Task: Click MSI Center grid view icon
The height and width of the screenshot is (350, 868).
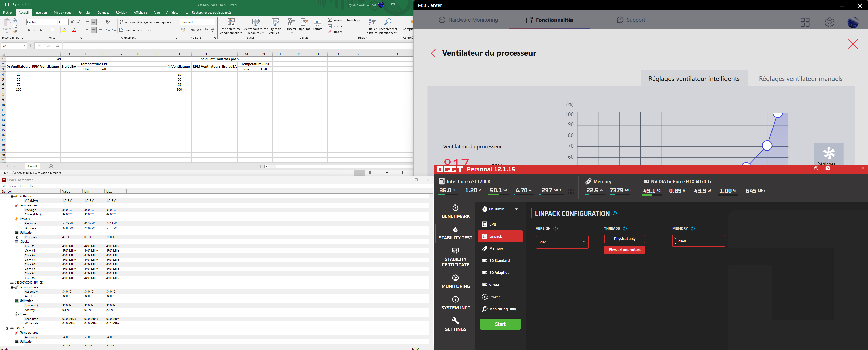Action: click(x=805, y=22)
